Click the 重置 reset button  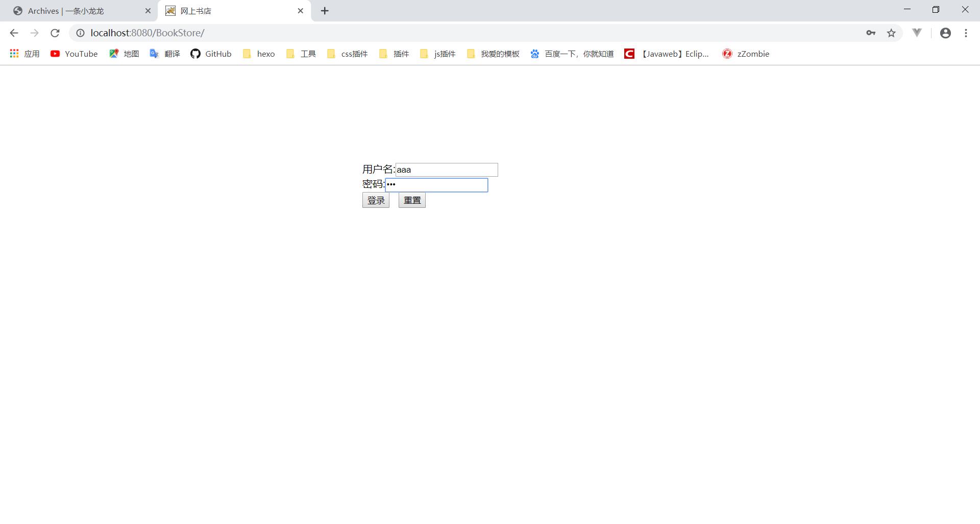click(412, 201)
